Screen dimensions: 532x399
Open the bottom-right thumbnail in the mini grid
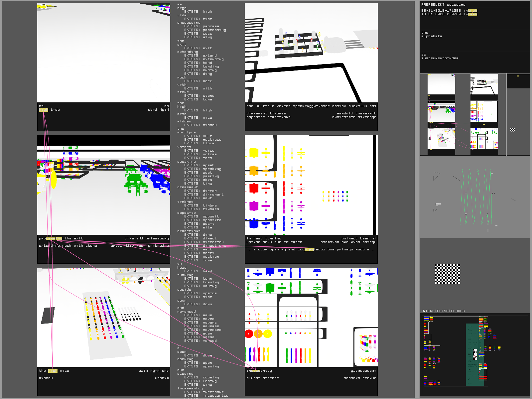click(484, 140)
